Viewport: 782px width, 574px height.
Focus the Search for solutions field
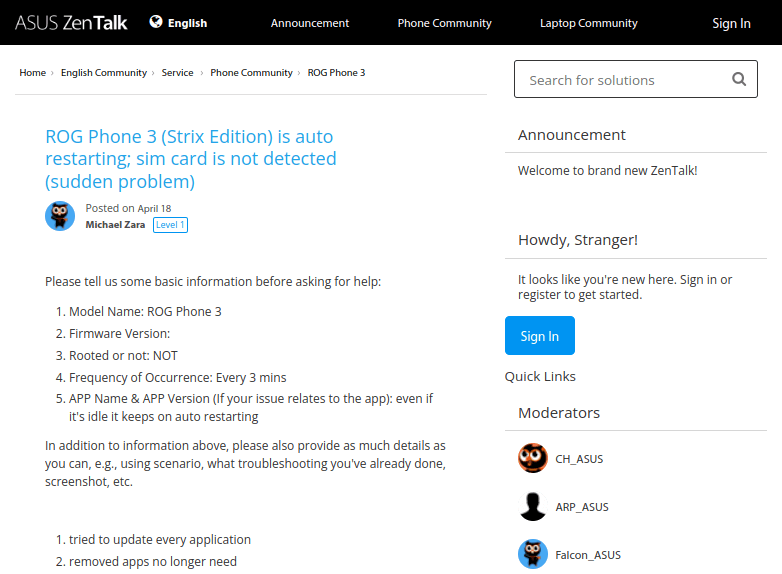point(636,79)
